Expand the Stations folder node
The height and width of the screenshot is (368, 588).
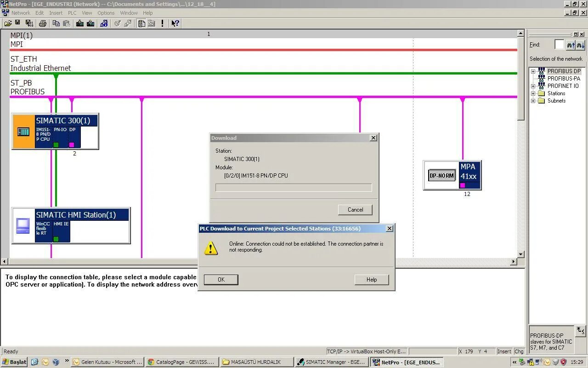tap(533, 93)
